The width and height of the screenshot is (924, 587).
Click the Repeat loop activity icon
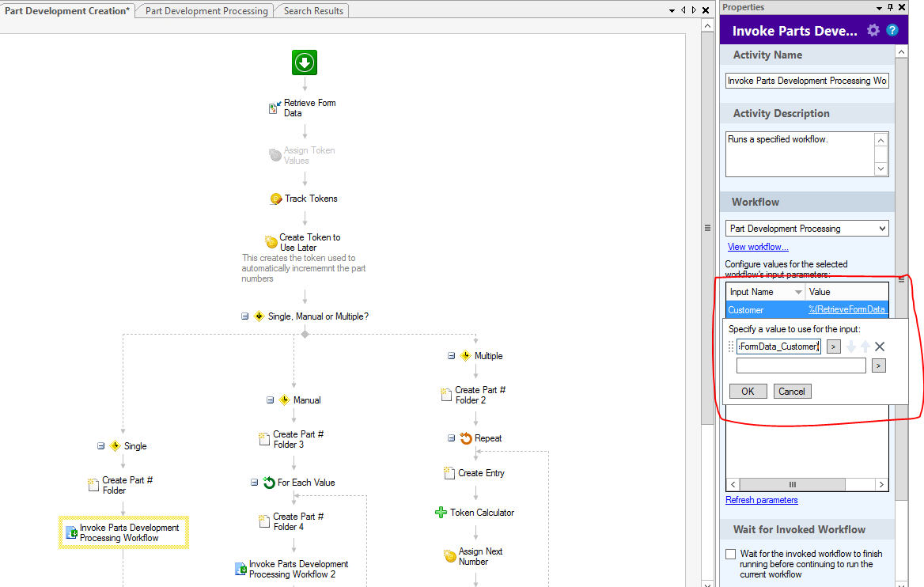(x=466, y=438)
